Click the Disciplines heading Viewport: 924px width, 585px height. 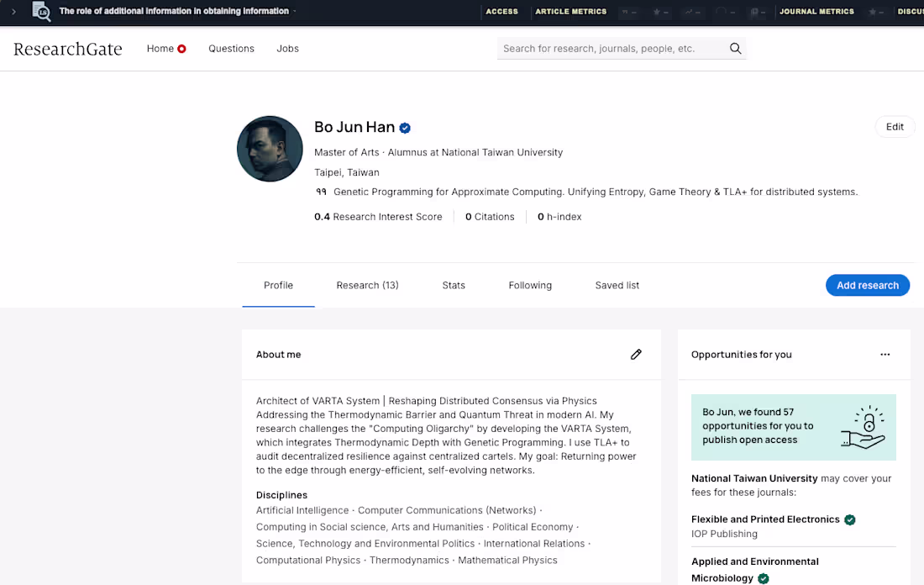pyautogui.click(x=281, y=495)
